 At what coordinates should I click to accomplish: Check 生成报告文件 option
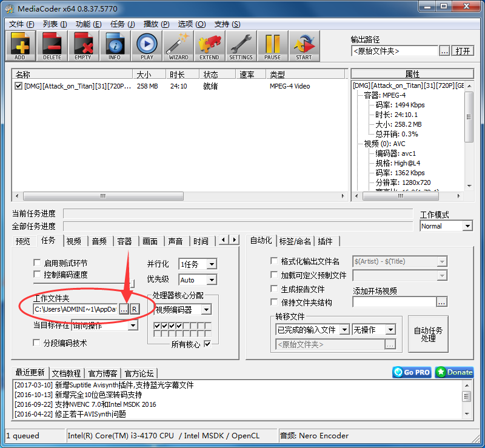click(273, 289)
